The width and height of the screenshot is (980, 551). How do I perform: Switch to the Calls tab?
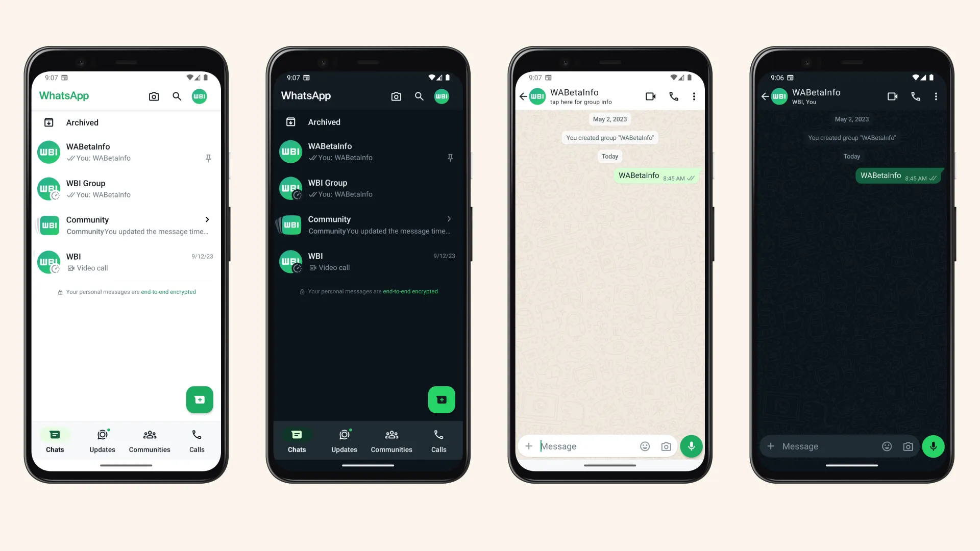click(197, 440)
